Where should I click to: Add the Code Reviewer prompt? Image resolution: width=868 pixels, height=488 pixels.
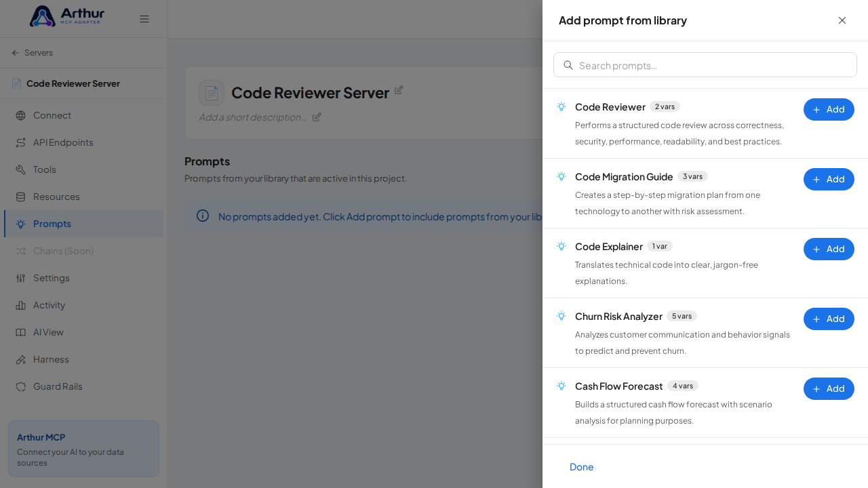pos(829,109)
